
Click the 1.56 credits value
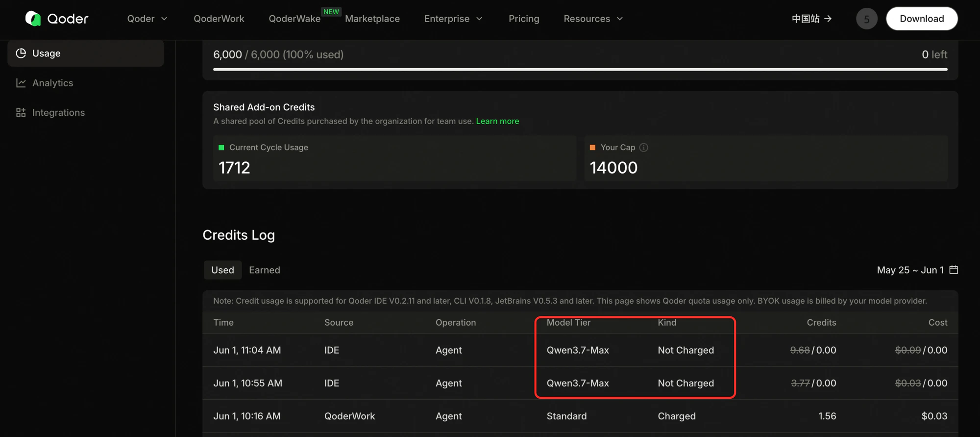[827, 416]
